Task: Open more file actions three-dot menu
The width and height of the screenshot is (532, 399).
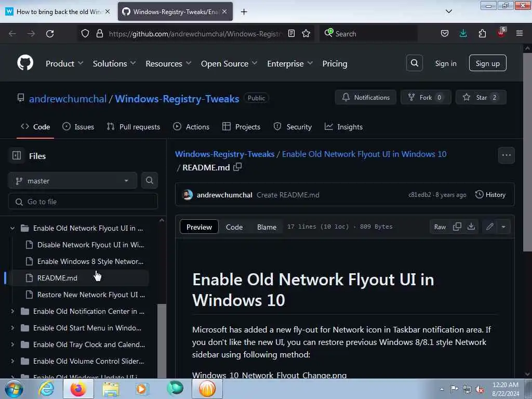Action: 506,155
